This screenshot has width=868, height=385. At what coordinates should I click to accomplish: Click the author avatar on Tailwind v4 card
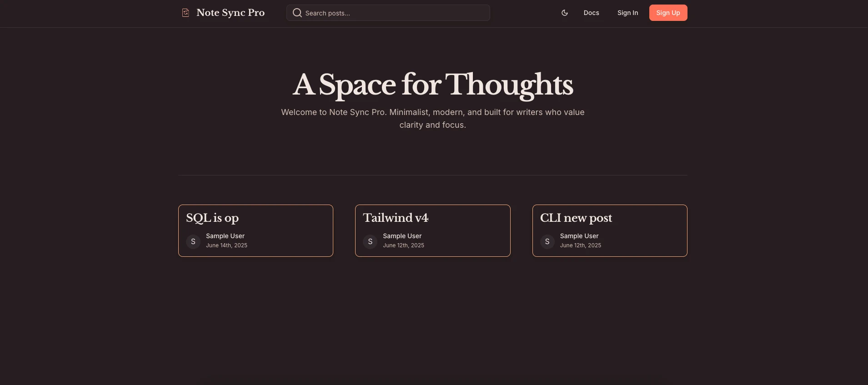370,241
